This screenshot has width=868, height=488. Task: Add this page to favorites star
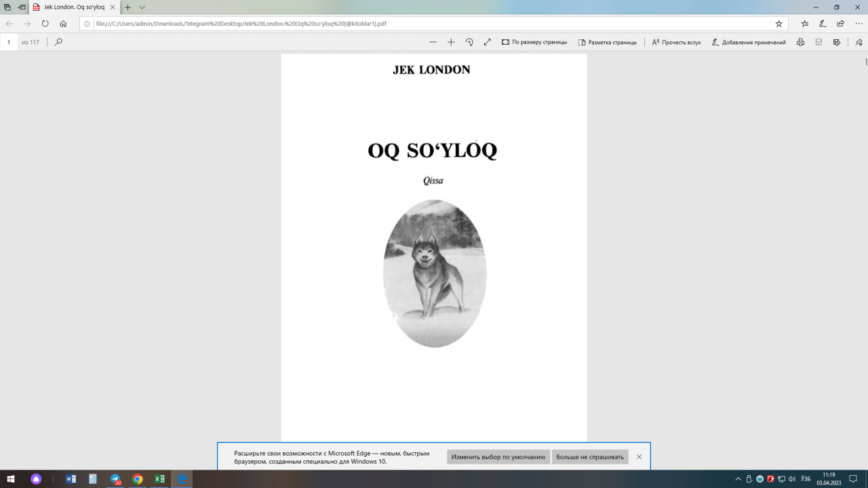pyautogui.click(x=778, y=23)
